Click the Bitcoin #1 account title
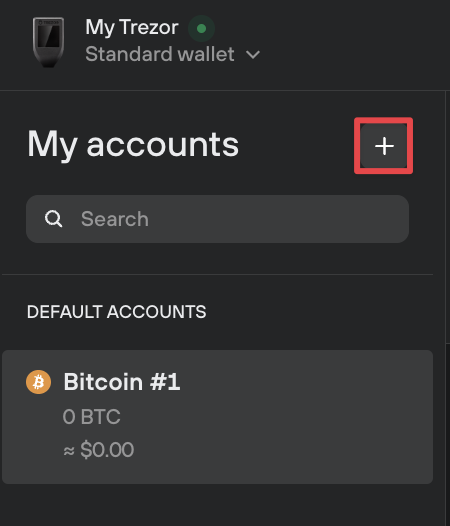Image resolution: width=450 pixels, height=526 pixels. click(x=122, y=382)
